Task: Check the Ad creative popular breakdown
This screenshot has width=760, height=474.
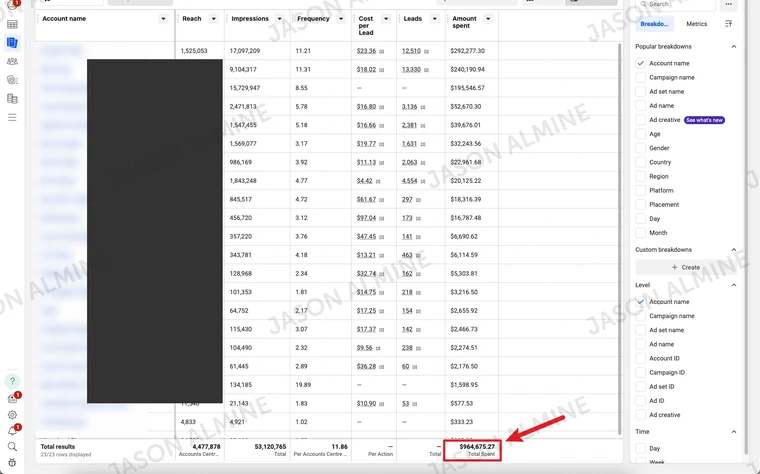Action: (641, 120)
